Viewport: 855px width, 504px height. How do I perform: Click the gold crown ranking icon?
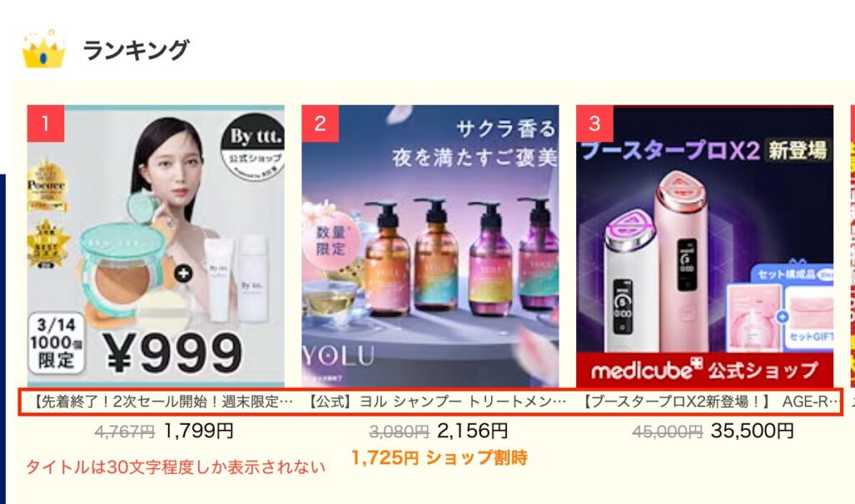43,49
